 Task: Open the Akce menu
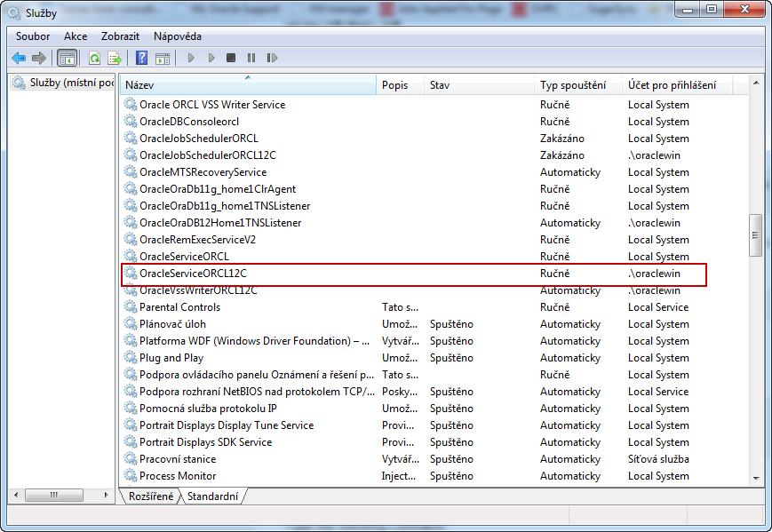click(76, 36)
